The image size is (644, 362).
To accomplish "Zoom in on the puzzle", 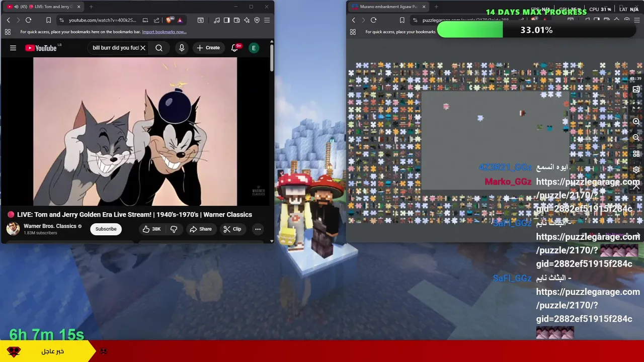I will pyautogui.click(x=636, y=122).
